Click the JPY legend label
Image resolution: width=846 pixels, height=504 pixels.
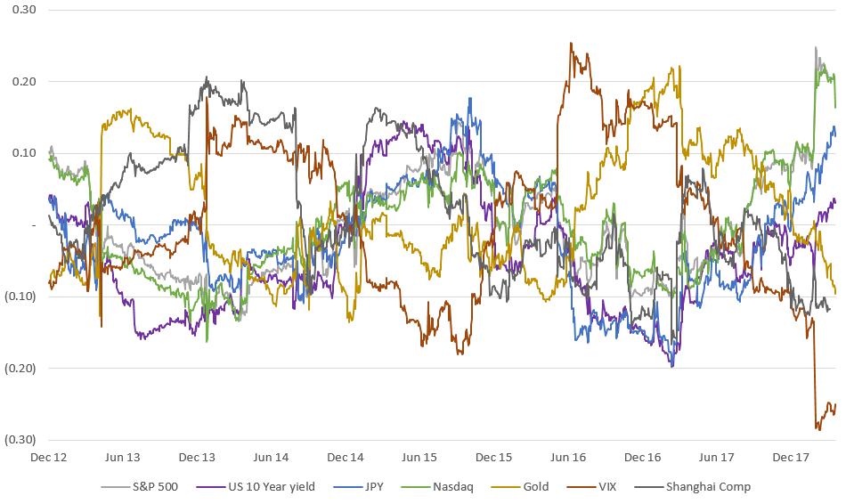[374, 487]
